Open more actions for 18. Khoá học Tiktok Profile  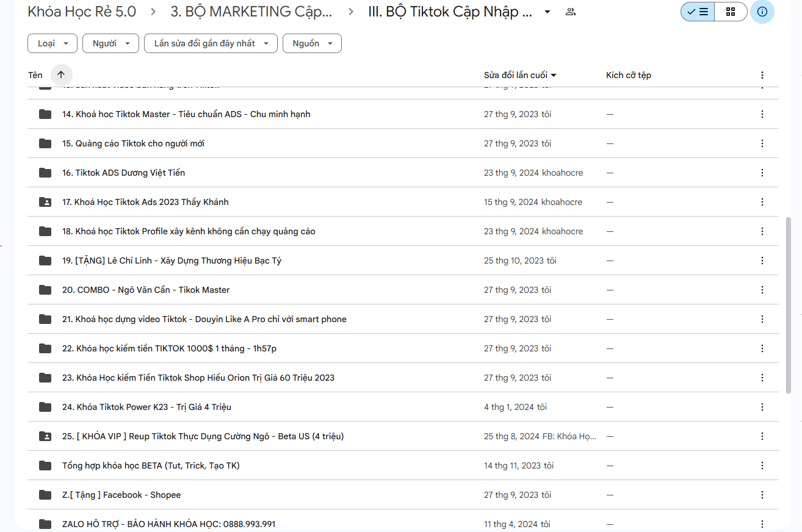[762, 231]
